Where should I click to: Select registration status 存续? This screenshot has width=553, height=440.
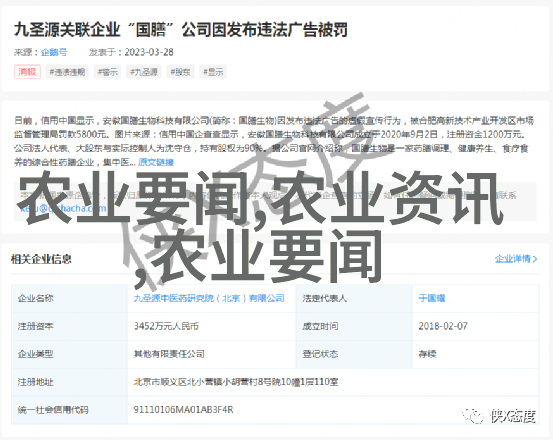[x=427, y=354]
